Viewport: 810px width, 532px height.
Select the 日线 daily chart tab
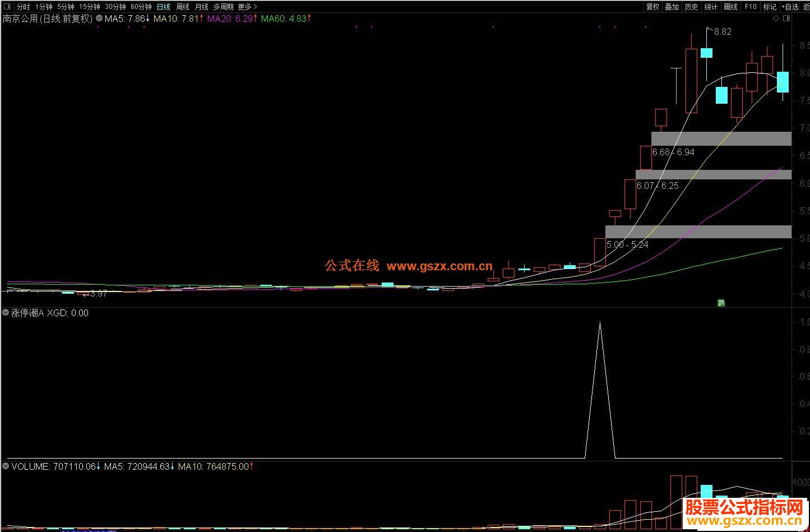coord(163,7)
